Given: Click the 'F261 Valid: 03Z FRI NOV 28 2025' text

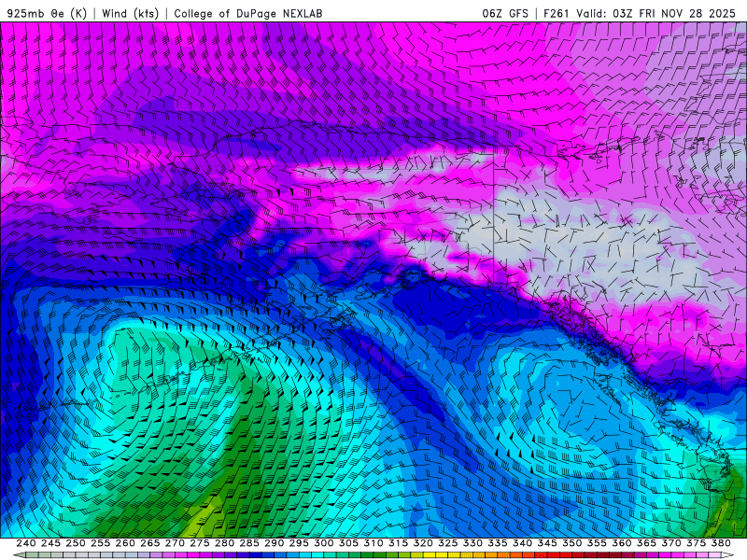Looking at the screenshot, I should [x=640, y=13].
